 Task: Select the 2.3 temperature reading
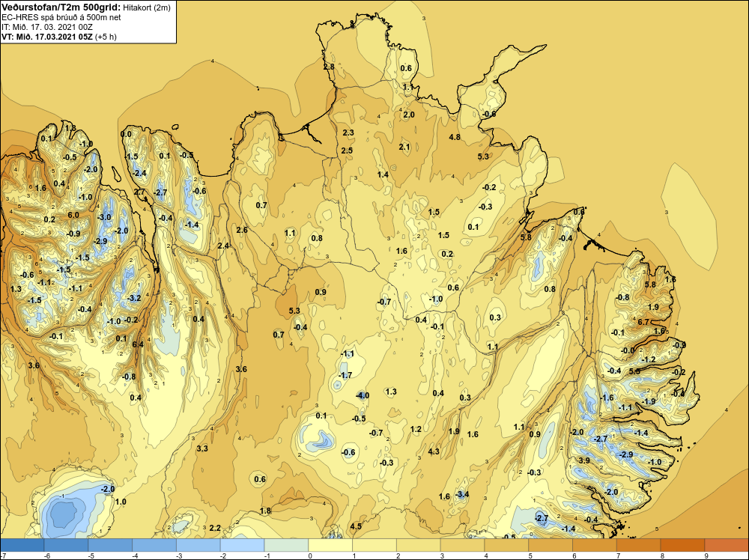pyautogui.click(x=348, y=133)
